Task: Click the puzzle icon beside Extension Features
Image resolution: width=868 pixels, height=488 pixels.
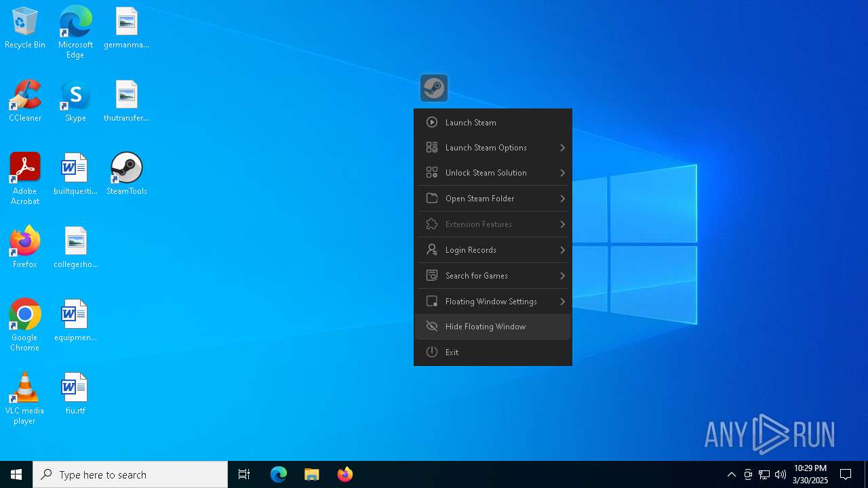Action: pyautogui.click(x=432, y=224)
